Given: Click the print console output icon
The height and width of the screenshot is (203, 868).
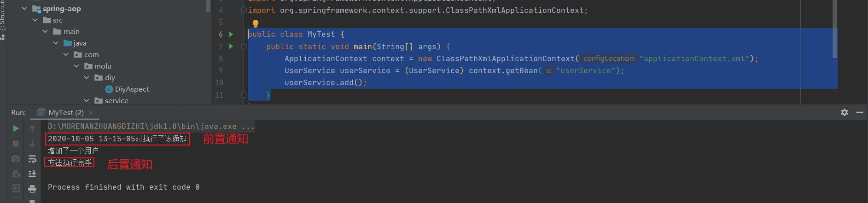Looking at the screenshot, I should pos(32,189).
